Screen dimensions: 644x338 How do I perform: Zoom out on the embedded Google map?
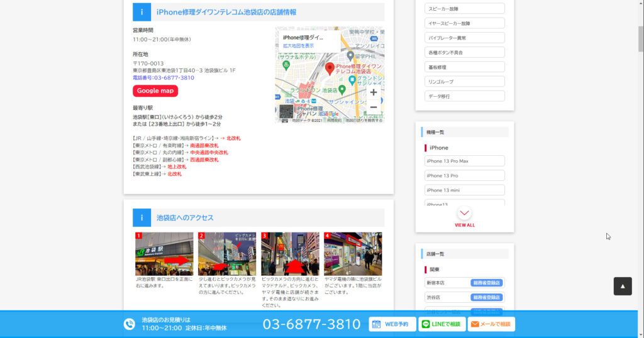[x=374, y=107]
